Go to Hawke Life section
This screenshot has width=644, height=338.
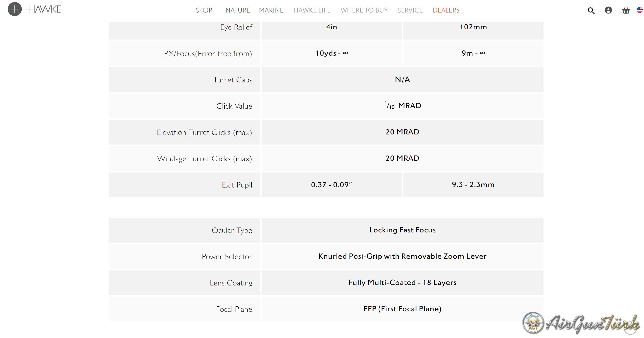coord(312,10)
